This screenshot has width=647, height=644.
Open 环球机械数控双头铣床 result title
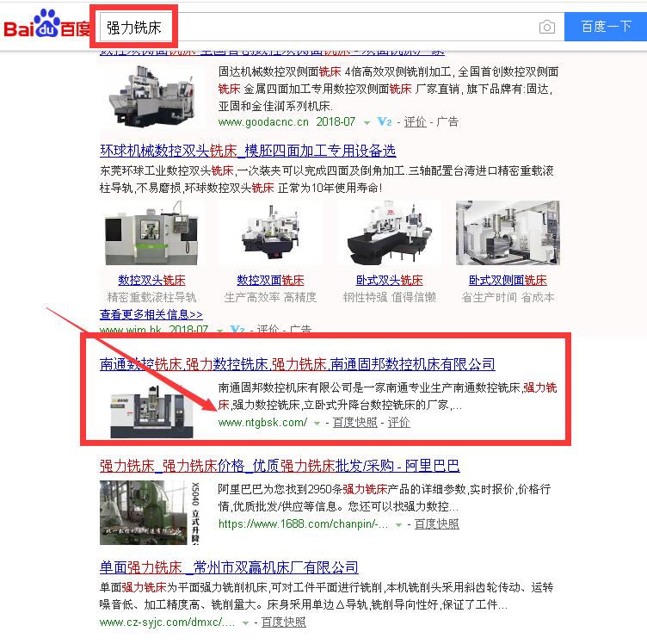tap(248, 151)
